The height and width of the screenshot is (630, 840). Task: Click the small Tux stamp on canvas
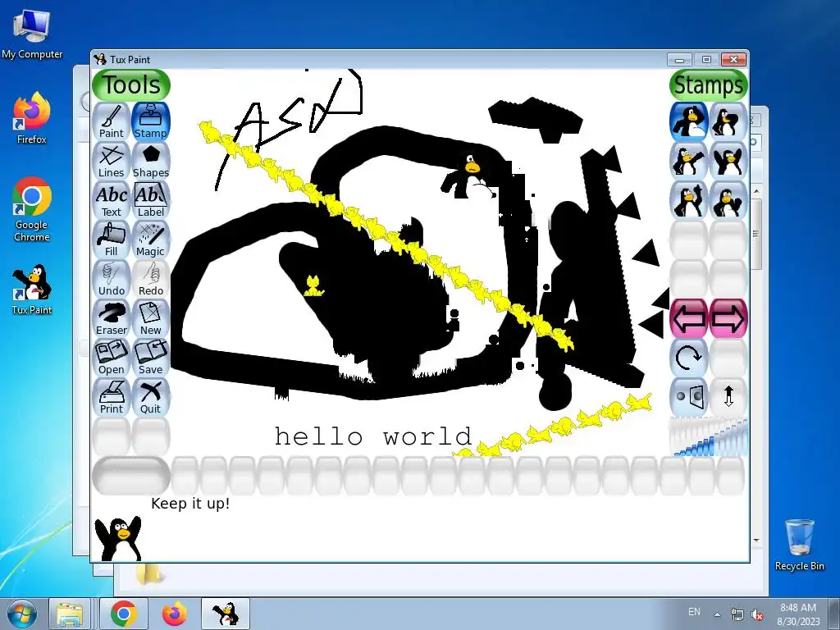pyautogui.click(x=470, y=176)
